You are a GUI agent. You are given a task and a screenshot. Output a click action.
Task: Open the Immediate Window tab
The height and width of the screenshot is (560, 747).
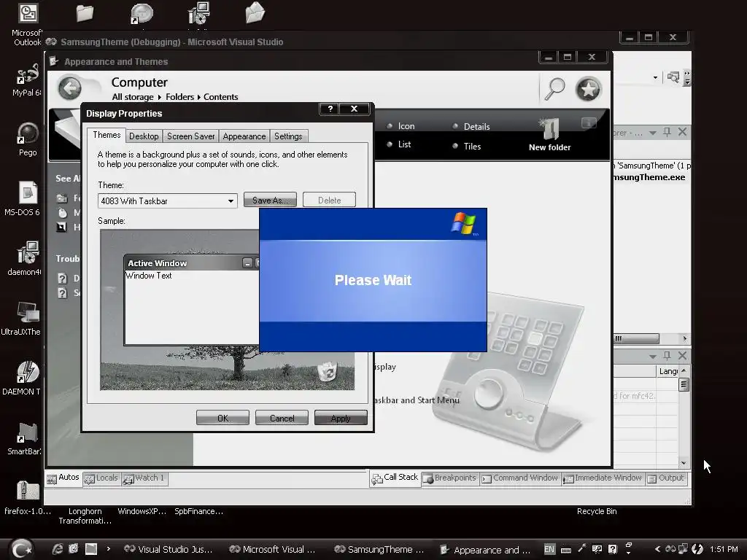click(x=602, y=478)
